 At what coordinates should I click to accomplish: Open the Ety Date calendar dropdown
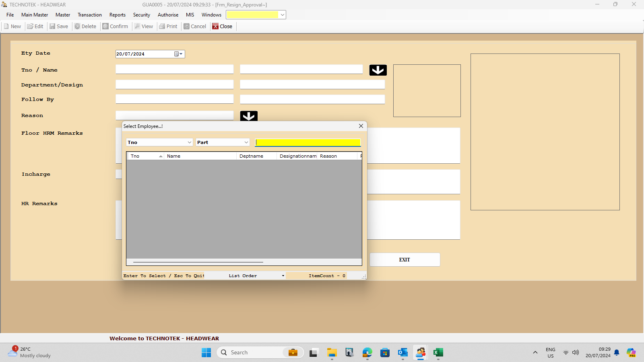(178, 54)
